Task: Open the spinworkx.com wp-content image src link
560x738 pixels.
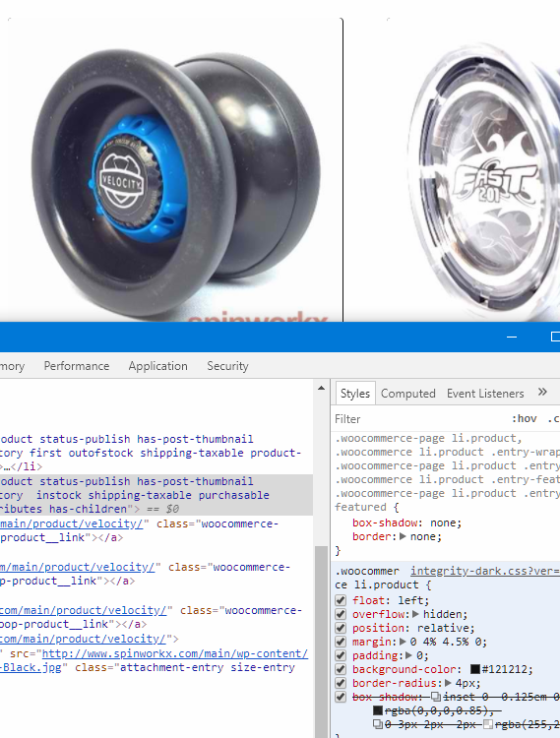Action: pyautogui.click(x=175, y=653)
